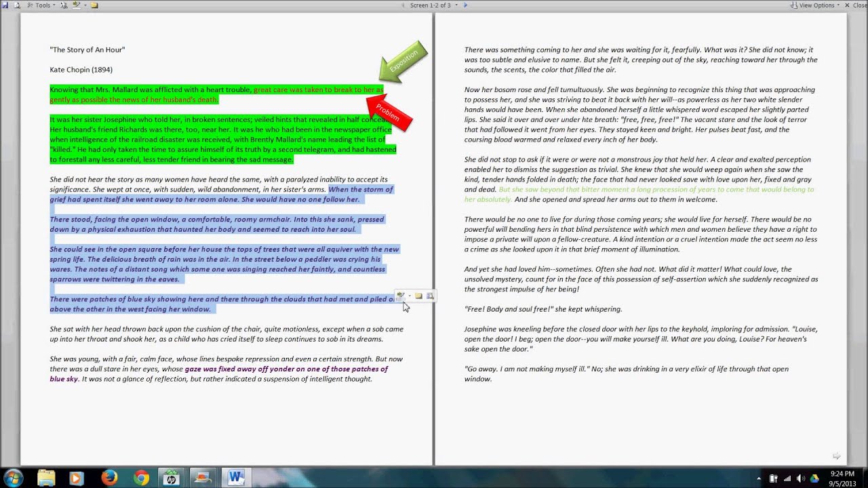Click paragraph 'Now her bosom rose and fell tumultuously'
The height and width of the screenshot is (488, 868).
tap(639, 115)
